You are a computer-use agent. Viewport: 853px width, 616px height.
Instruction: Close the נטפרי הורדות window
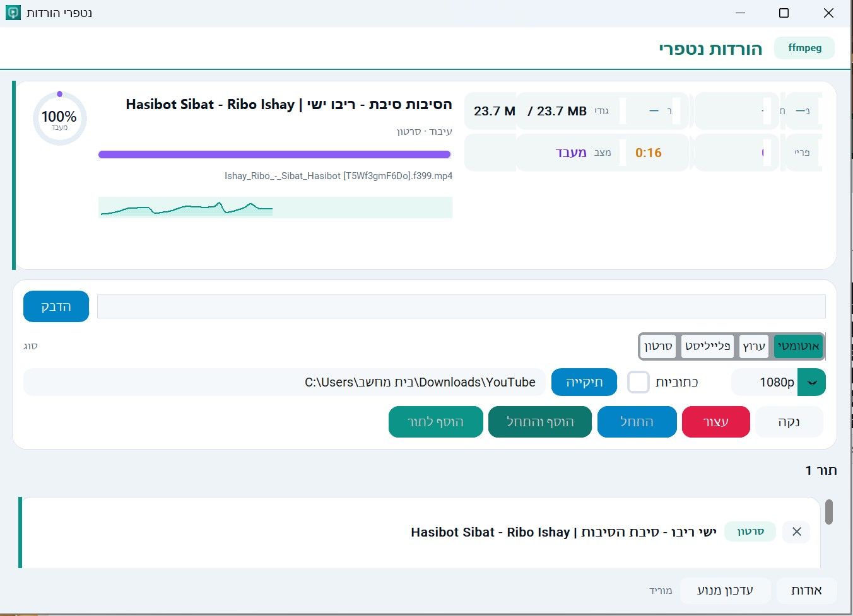click(828, 13)
